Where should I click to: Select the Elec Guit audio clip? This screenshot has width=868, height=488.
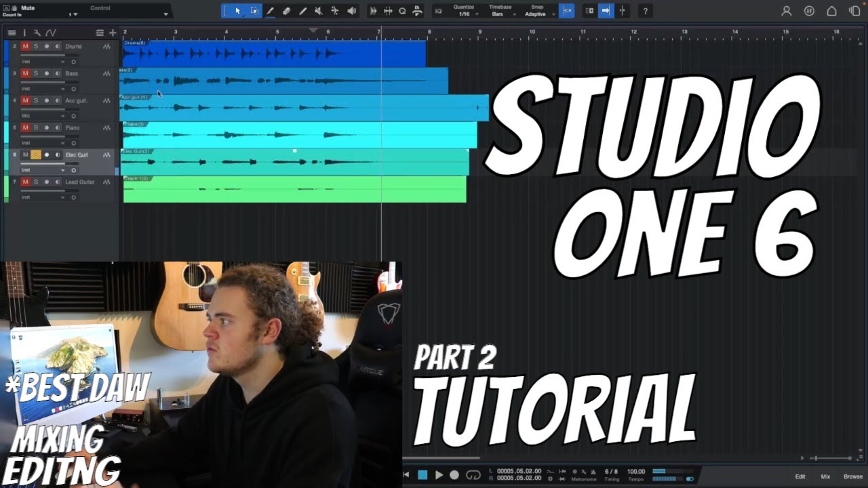point(294,162)
